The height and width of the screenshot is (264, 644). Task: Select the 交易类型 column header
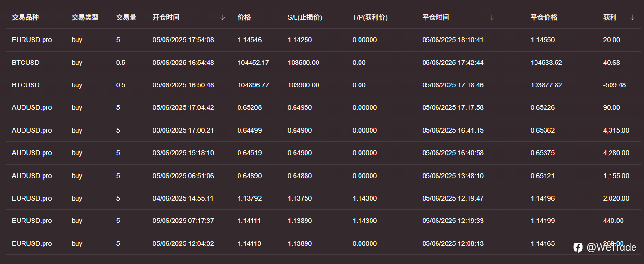(85, 17)
